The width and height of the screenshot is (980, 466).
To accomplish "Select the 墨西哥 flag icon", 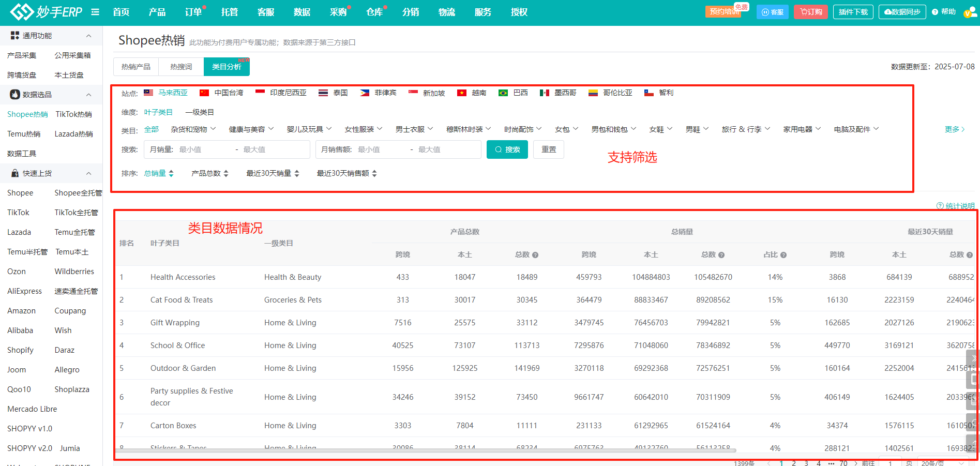I will pyautogui.click(x=545, y=93).
